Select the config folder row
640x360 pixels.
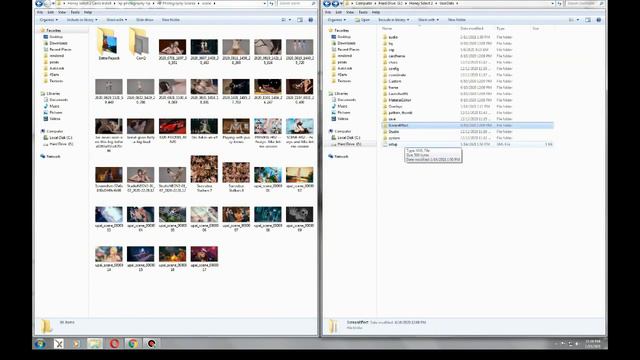[467, 69]
